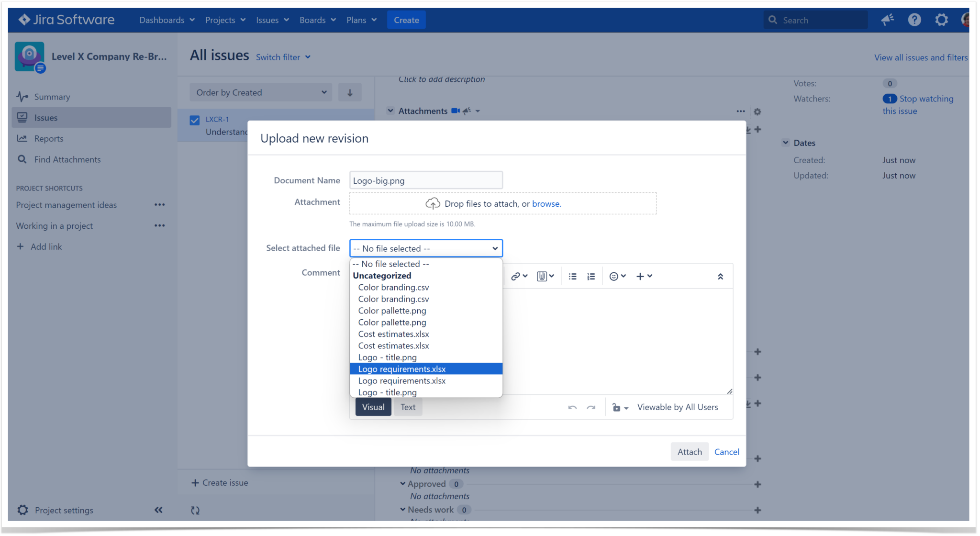Open the Boards menu
The image size is (980, 536).
tap(317, 20)
